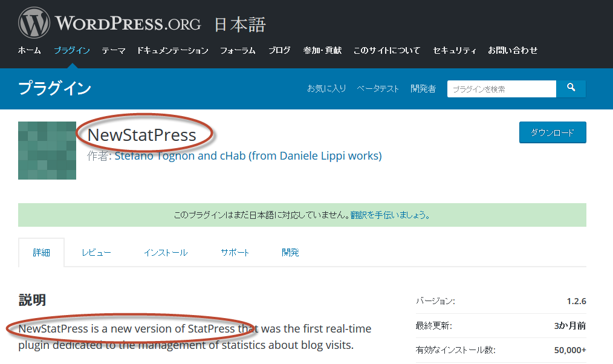Open このサイトについて in the navigation
Image resolution: width=613 pixels, height=364 pixels.
pyautogui.click(x=387, y=50)
